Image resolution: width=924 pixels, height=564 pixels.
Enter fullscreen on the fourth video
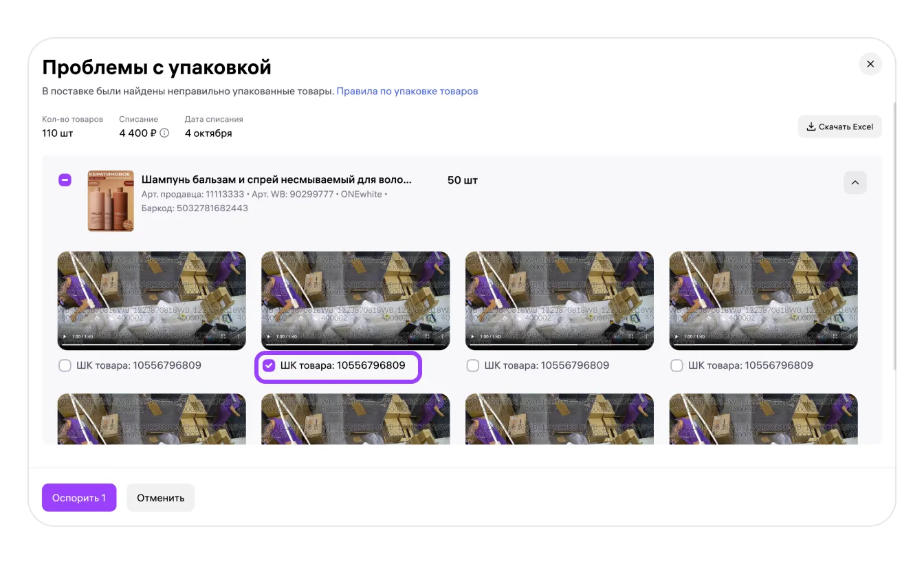click(836, 336)
